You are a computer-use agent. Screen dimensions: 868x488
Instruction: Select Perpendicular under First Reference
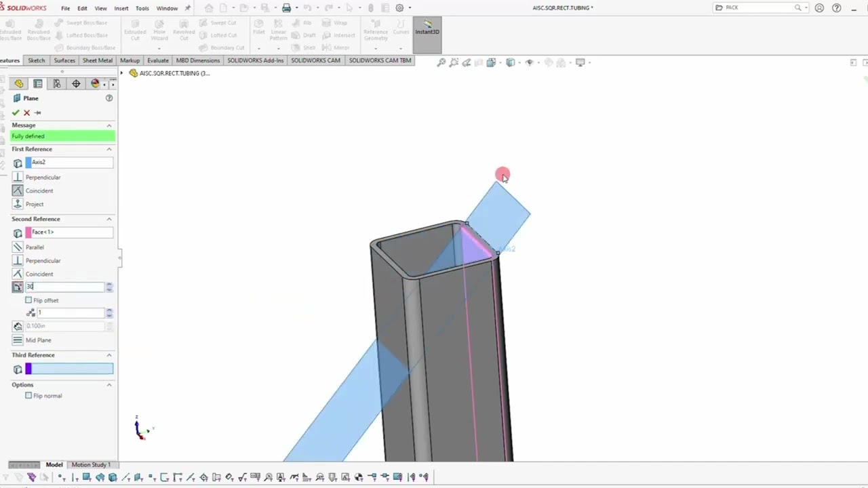tap(18, 177)
